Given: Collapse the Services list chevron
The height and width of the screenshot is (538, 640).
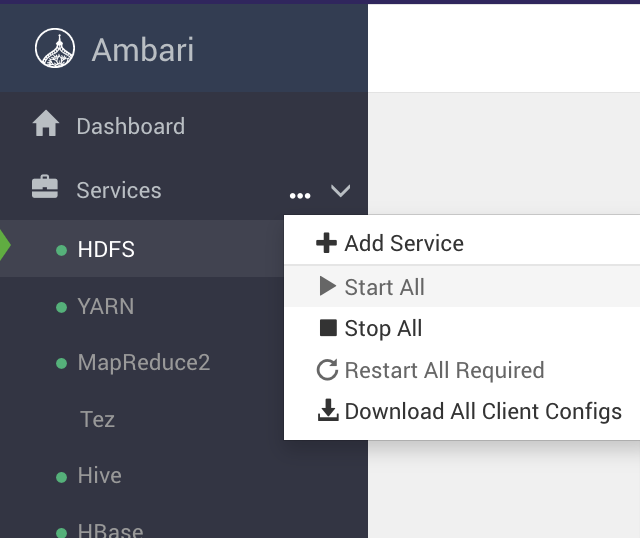Looking at the screenshot, I should (x=340, y=191).
